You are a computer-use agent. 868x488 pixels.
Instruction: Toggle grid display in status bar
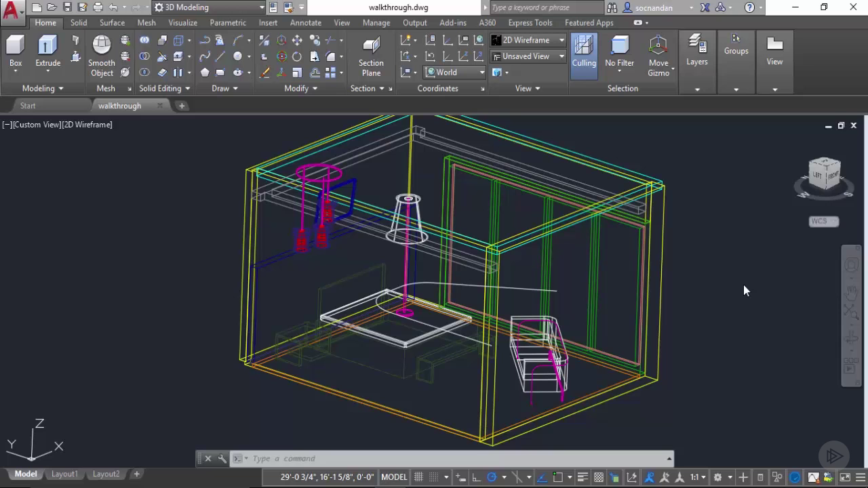pos(419,476)
